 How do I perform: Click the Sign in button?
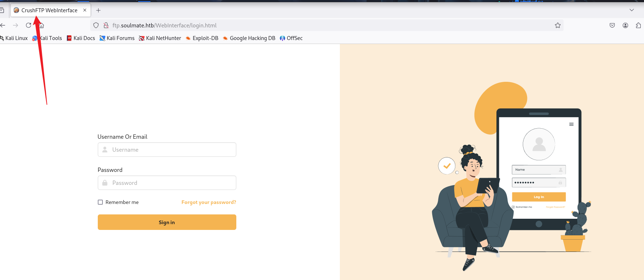(167, 222)
